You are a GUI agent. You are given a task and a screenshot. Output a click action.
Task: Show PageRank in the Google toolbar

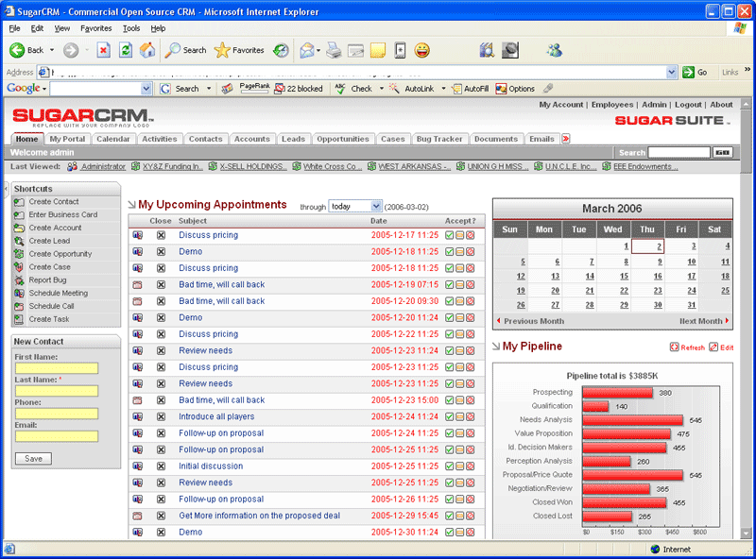point(254,88)
